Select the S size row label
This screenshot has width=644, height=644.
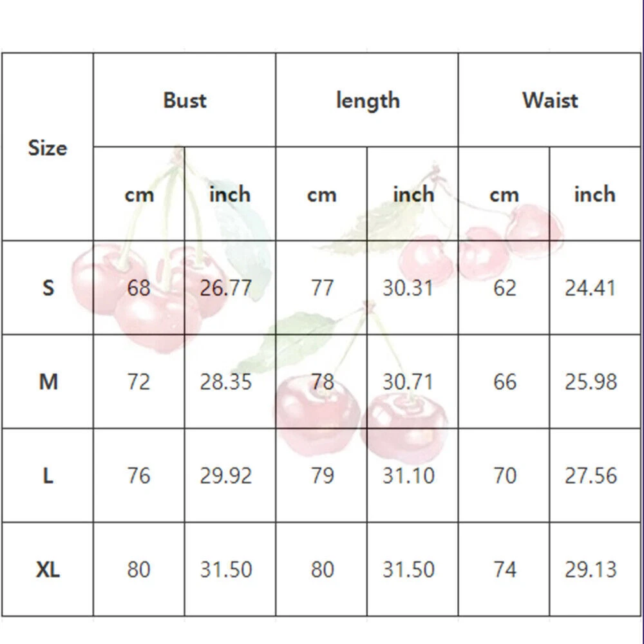coord(48,287)
